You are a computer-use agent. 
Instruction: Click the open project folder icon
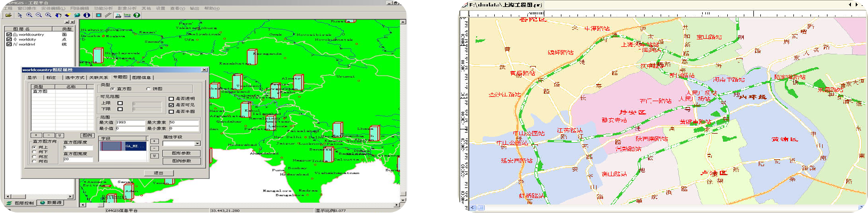[10, 15]
